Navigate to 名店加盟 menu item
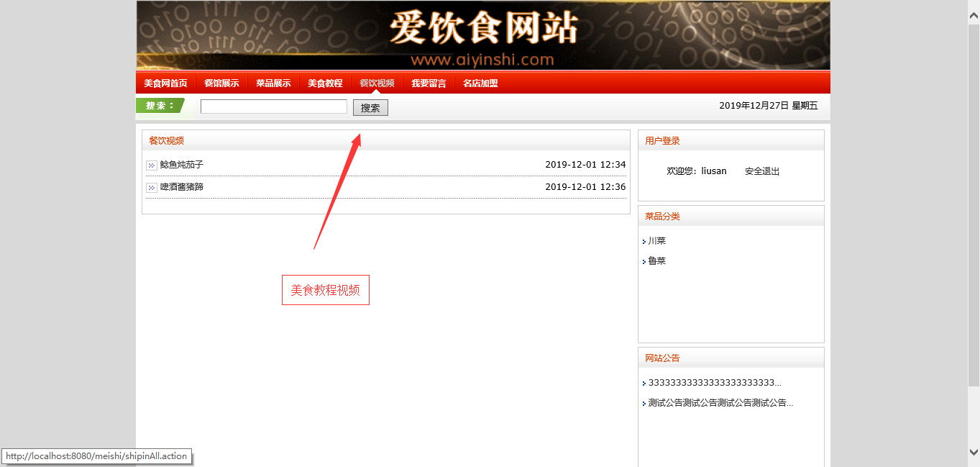 pyautogui.click(x=480, y=83)
